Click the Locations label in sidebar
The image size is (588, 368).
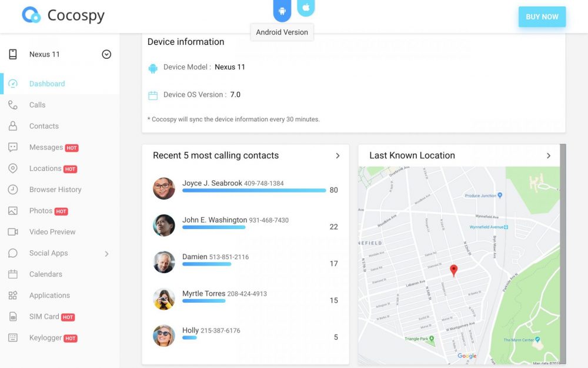click(x=45, y=168)
